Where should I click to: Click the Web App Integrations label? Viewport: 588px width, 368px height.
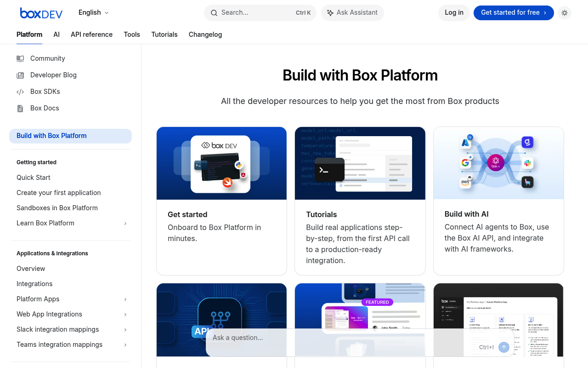pos(49,314)
